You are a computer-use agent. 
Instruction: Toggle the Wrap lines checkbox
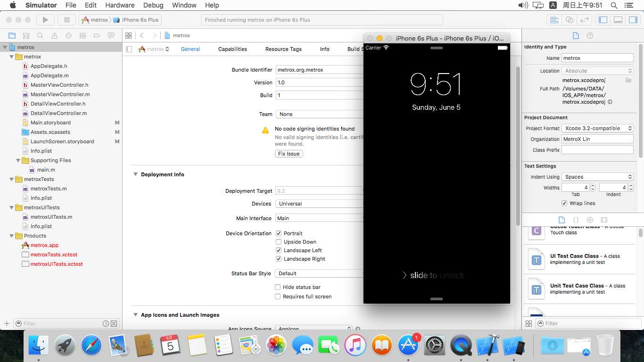tap(564, 203)
